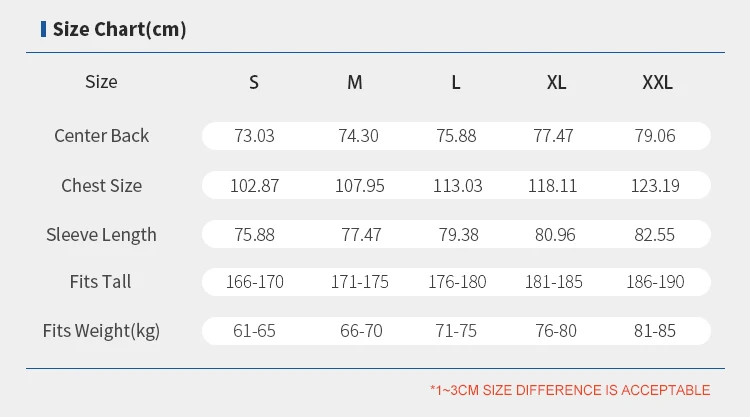
Task: Click the Center Back row label
Action: click(101, 136)
